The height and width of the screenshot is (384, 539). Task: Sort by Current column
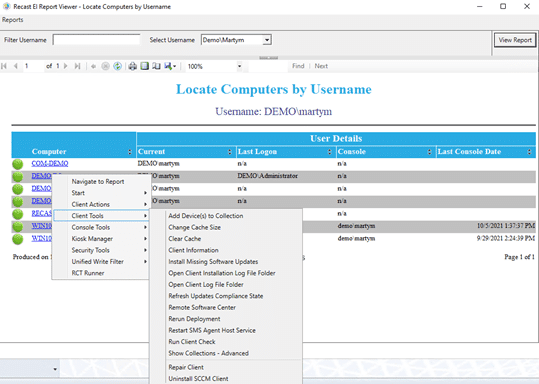click(230, 152)
